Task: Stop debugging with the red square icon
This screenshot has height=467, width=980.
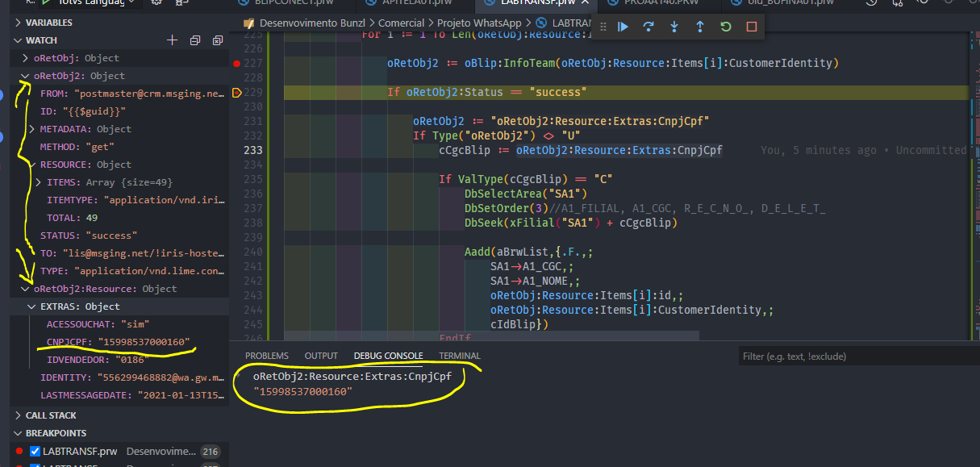Action: 752,27
